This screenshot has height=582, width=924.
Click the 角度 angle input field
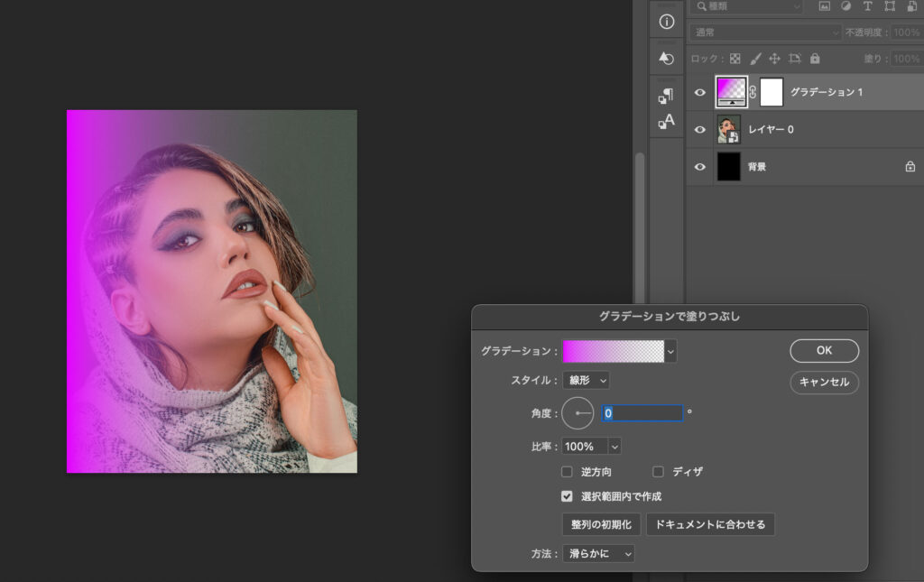coord(642,413)
